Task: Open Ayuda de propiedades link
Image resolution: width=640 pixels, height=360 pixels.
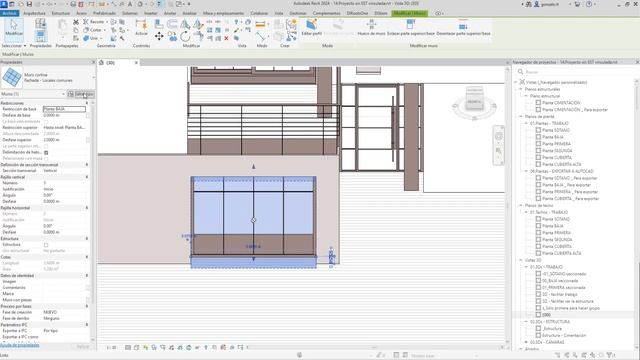Action: pyautogui.click(x=20, y=345)
